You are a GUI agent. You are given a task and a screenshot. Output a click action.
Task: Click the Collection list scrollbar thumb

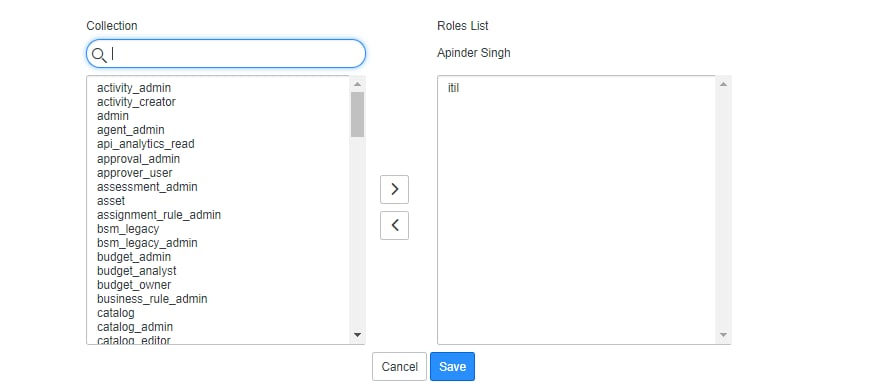357,114
